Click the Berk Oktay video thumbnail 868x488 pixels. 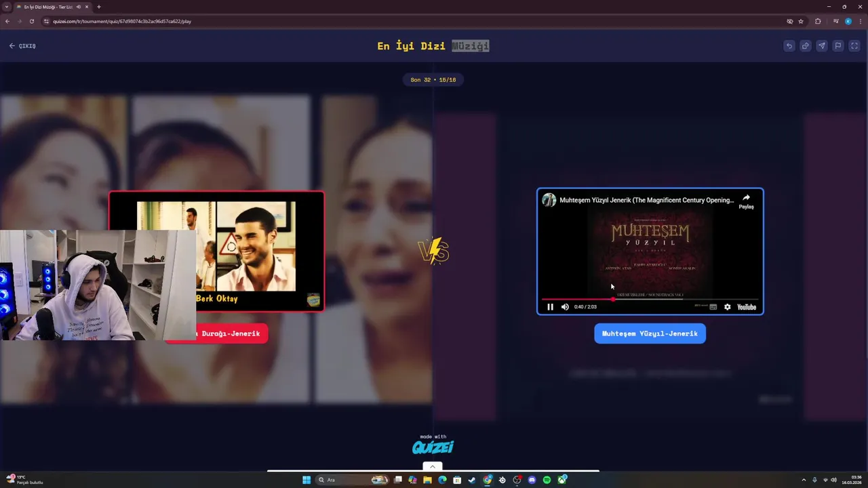[x=216, y=251]
